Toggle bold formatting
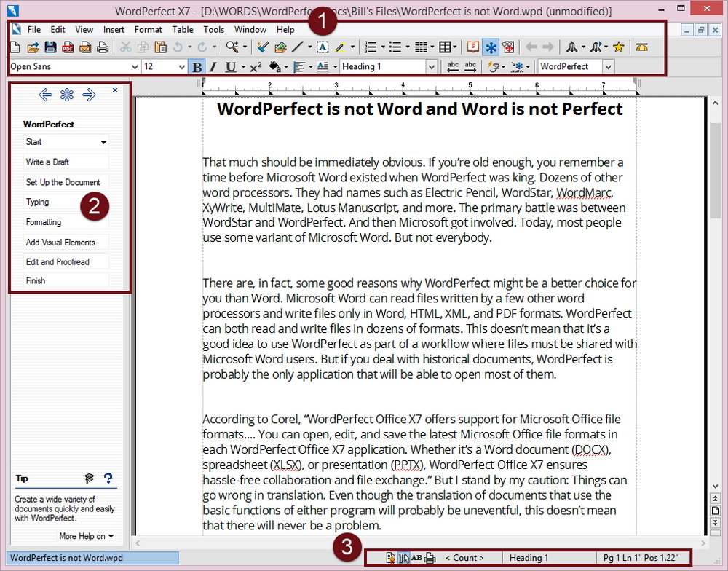The width and height of the screenshot is (728, 571). click(197, 67)
